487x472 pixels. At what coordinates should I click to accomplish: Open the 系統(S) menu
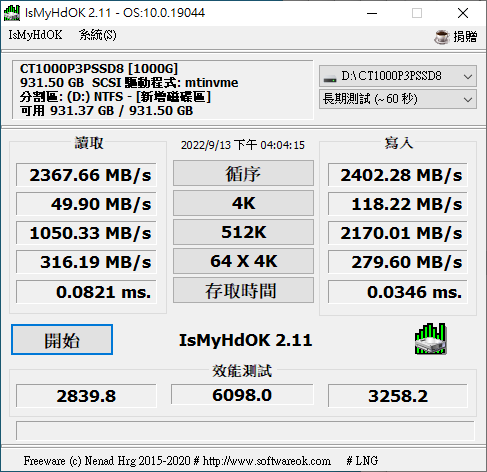pyautogui.click(x=98, y=35)
